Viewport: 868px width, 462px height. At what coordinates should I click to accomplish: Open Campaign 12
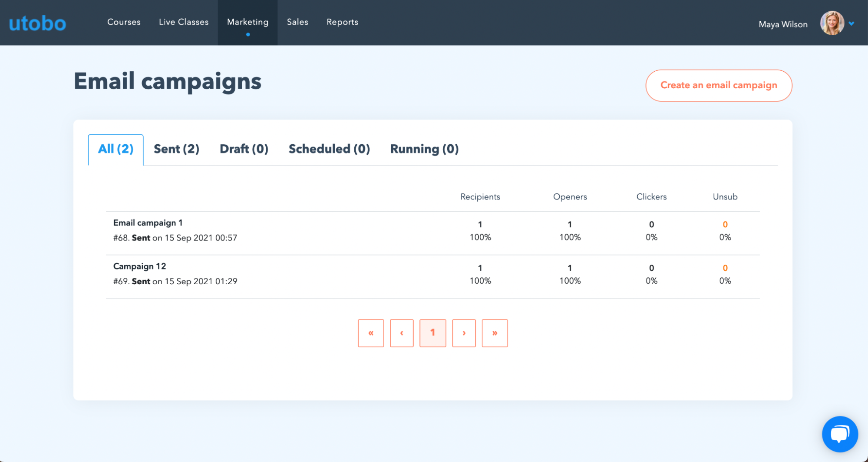pos(139,266)
